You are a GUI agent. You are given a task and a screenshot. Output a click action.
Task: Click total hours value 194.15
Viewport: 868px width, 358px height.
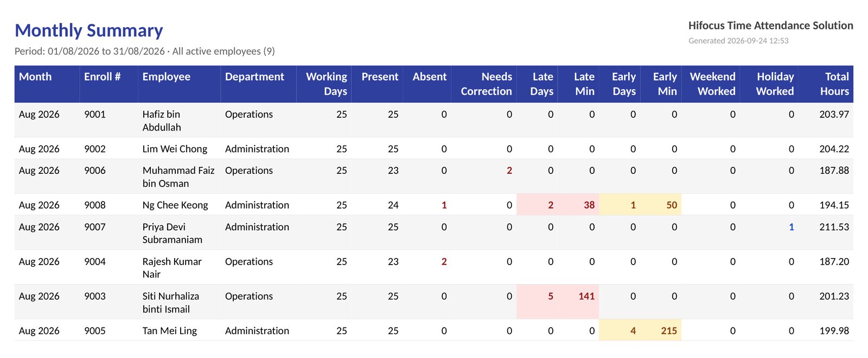[x=834, y=205]
